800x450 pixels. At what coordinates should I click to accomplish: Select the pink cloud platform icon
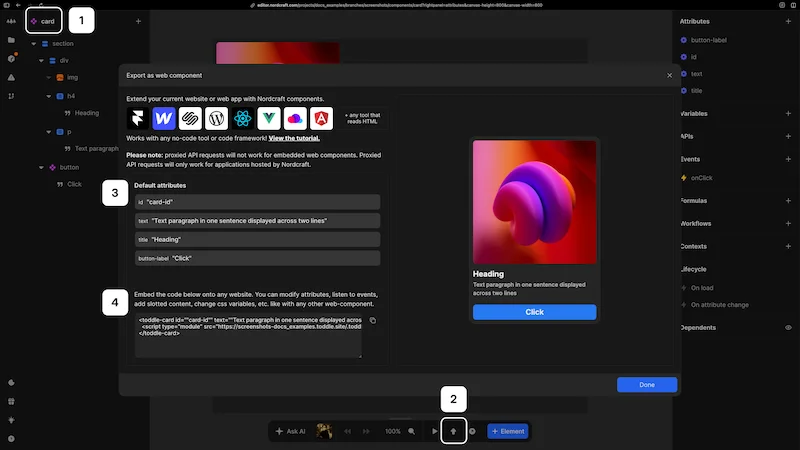[x=295, y=118]
